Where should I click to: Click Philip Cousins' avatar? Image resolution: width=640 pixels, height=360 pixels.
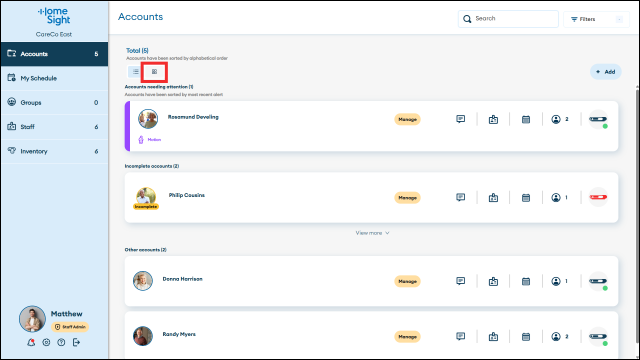[146, 196]
